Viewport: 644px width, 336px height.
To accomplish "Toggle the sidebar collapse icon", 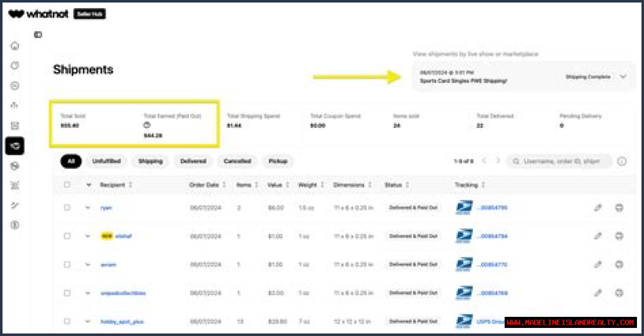I will point(38,35).
